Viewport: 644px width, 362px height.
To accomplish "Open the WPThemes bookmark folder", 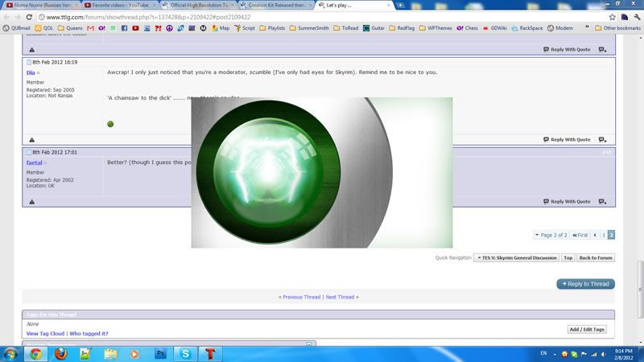I will tap(435, 28).
